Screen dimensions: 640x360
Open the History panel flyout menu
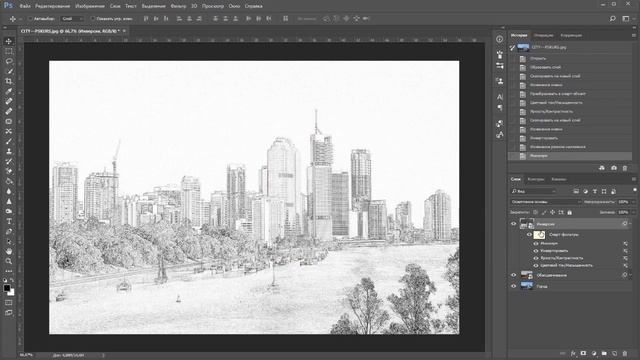(x=634, y=36)
